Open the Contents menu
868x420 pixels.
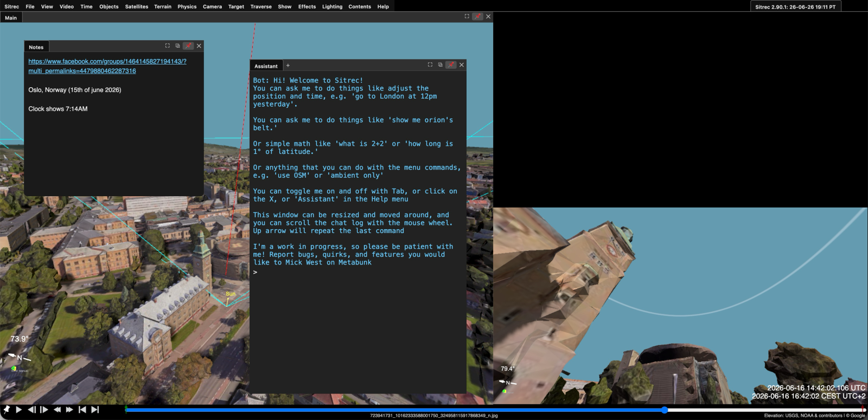click(360, 7)
